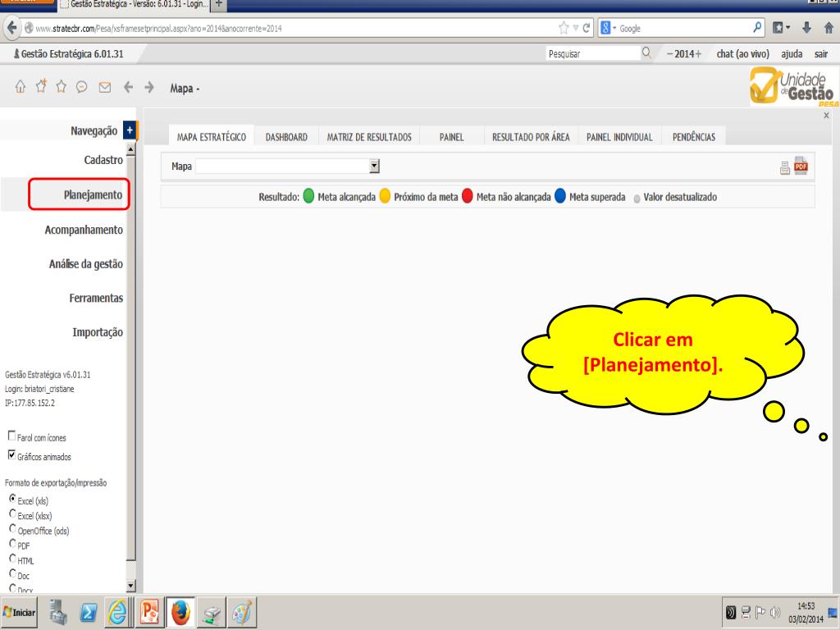Open PowerShell from the taskbar
Image resolution: width=840 pixels, height=630 pixels.
pyautogui.click(x=89, y=612)
